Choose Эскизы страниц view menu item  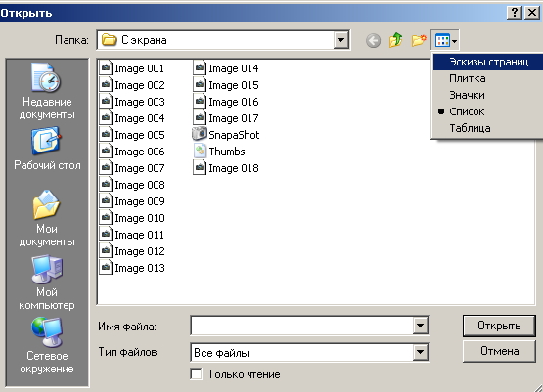pos(487,62)
